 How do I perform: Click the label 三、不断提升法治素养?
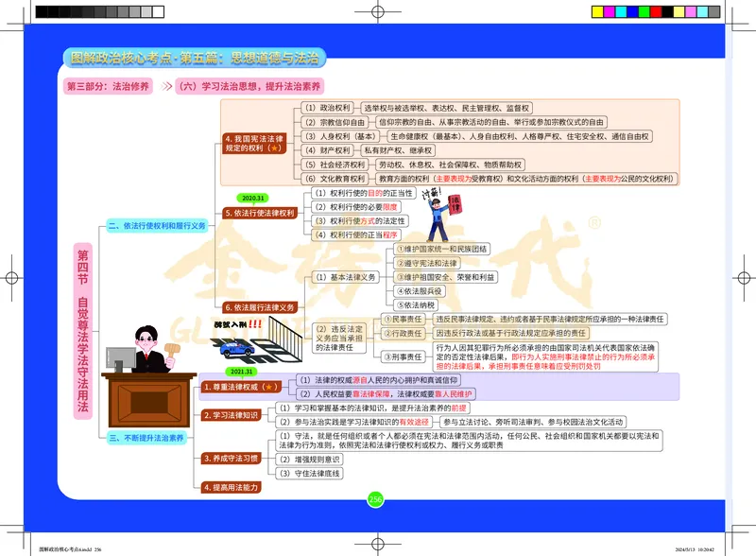pos(148,436)
